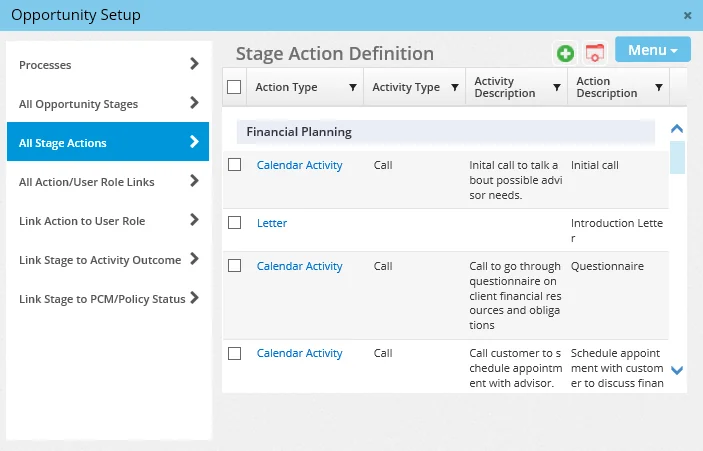703x451 pixels.
Task: Check the Schedule appointment row checkbox
Action: point(234,353)
